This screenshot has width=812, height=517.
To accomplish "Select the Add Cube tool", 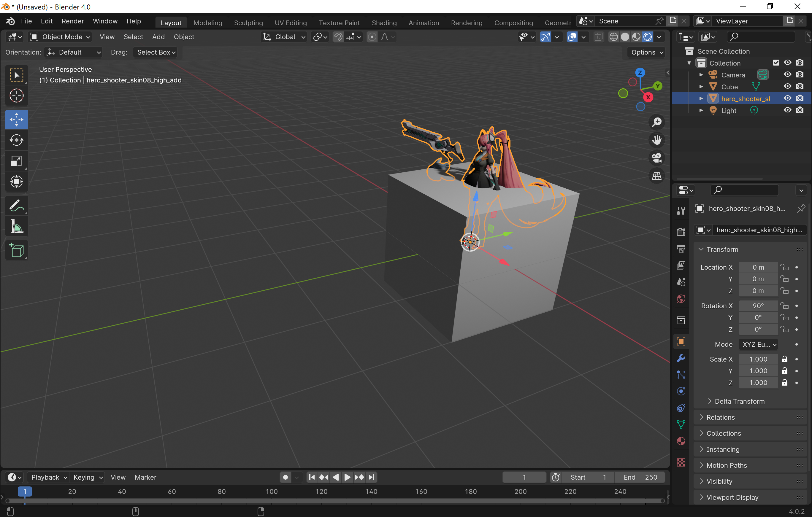I will (17, 250).
